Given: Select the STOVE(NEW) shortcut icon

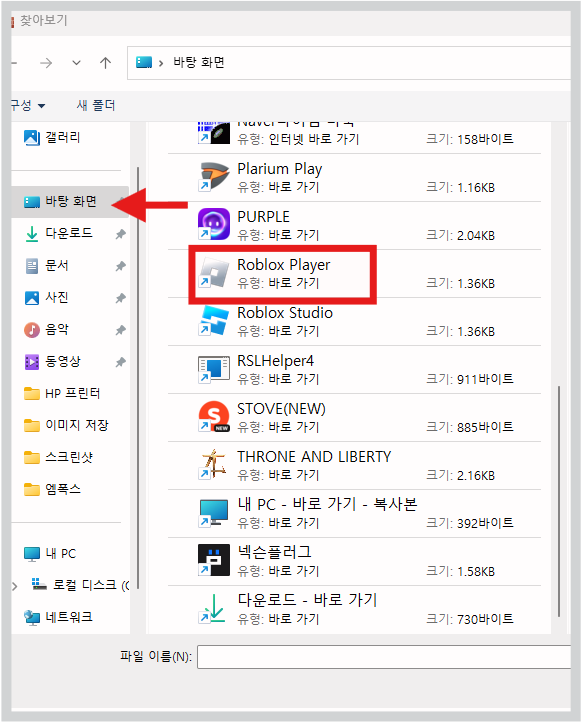Looking at the screenshot, I should [x=214, y=417].
